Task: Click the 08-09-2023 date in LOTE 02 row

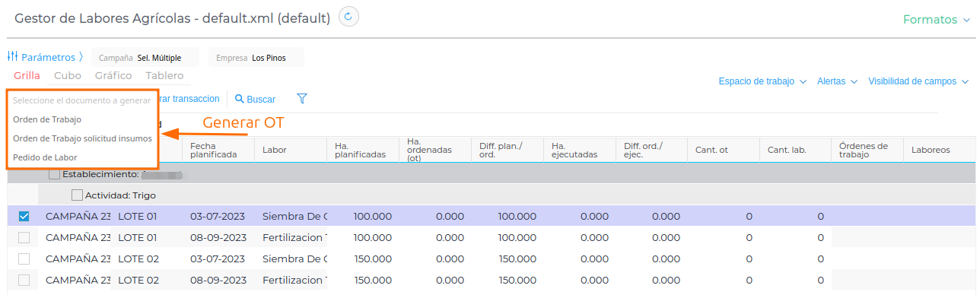Action: 218,280
